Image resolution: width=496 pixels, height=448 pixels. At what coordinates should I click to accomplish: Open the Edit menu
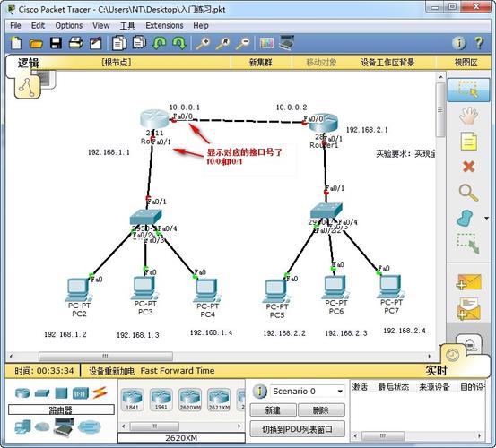click(38, 25)
